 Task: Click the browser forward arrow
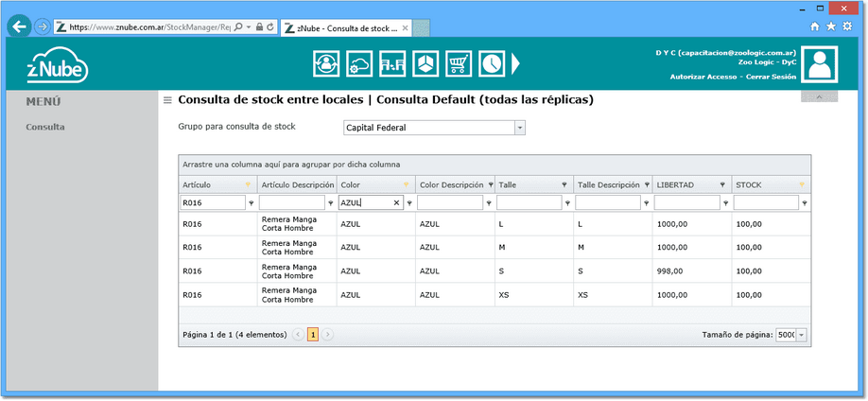pos(42,26)
